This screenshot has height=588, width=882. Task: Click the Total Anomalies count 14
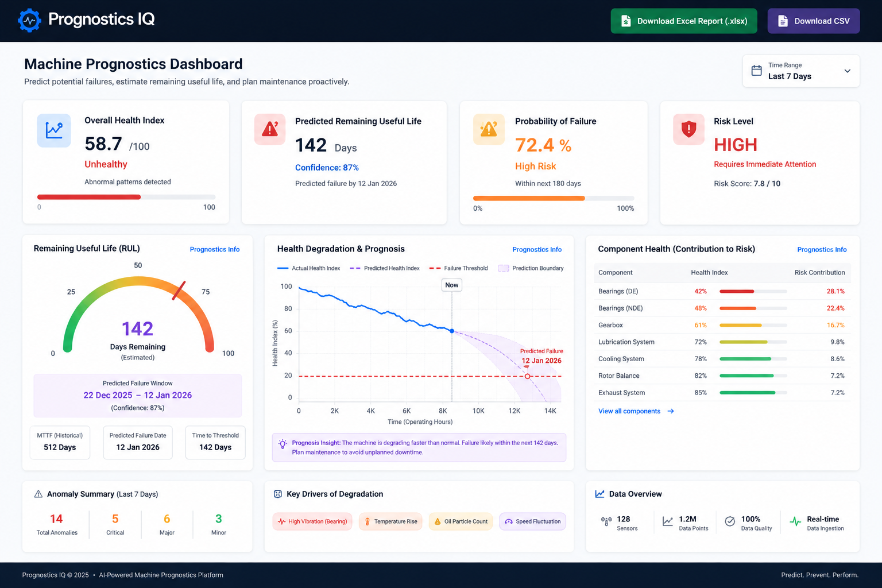pyautogui.click(x=56, y=519)
